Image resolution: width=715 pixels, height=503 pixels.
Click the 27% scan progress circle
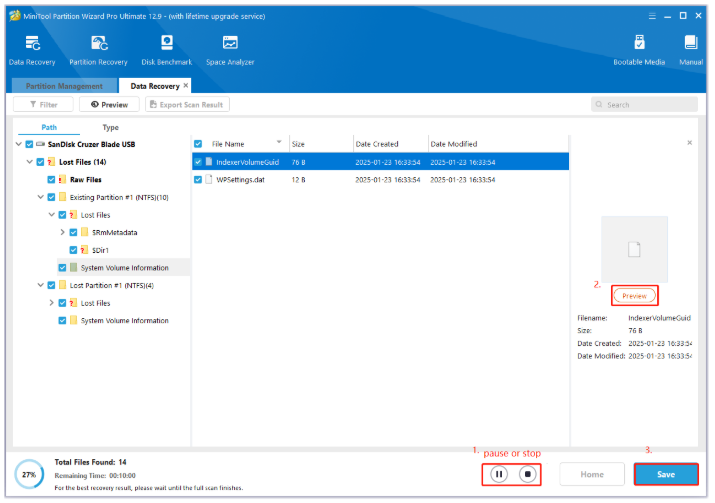29,475
